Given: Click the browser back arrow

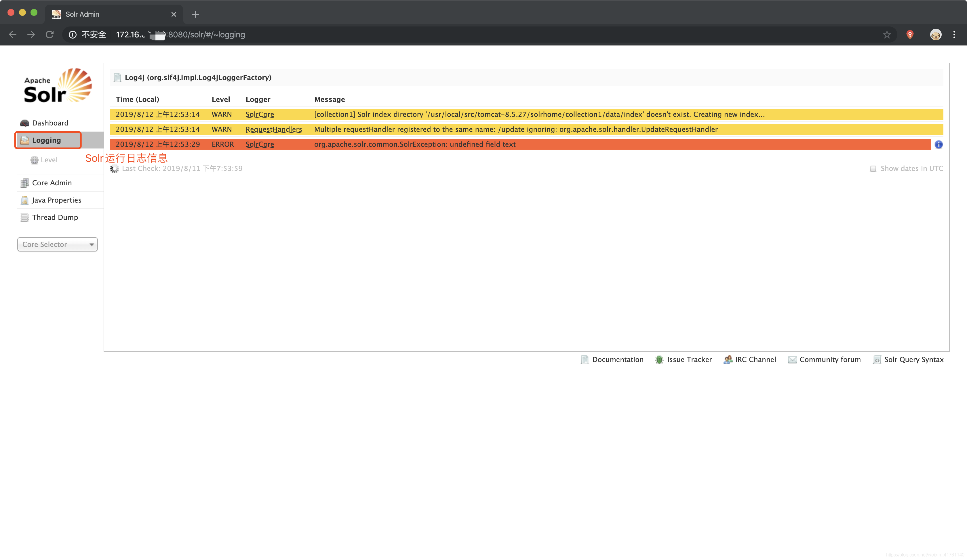Looking at the screenshot, I should tap(13, 35).
